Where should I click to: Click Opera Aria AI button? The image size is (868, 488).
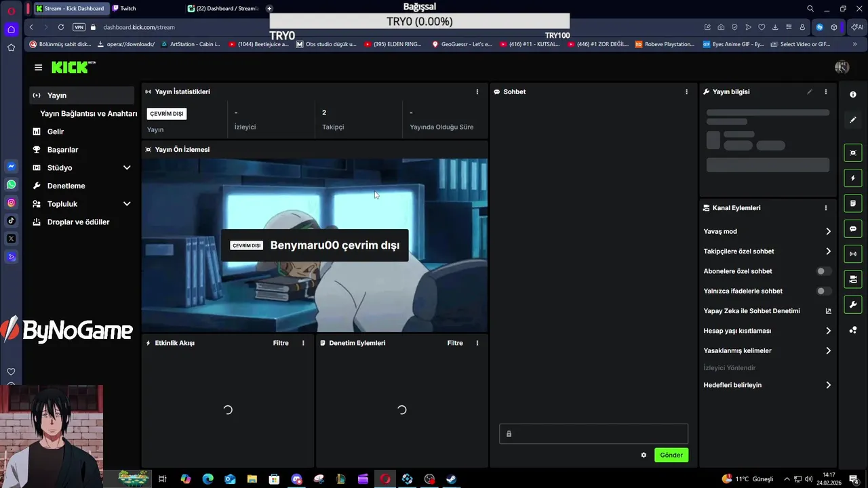tap(857, 27)
